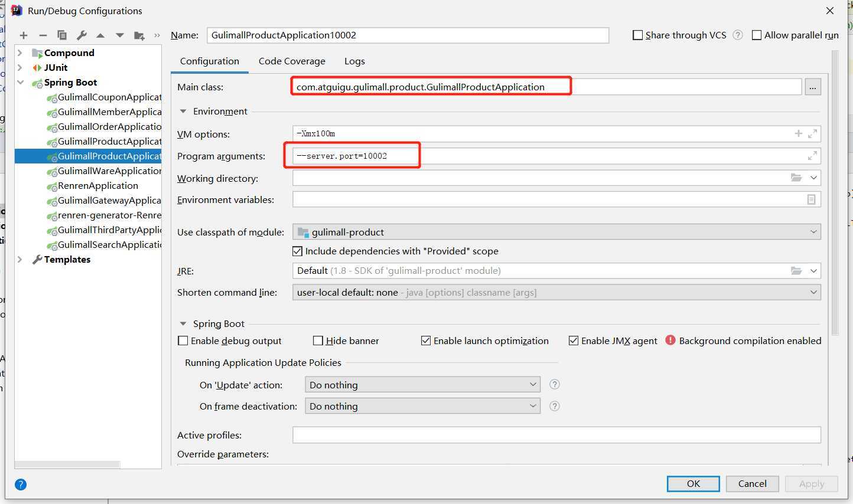Open dialog help with the blue question mark

coord(21,485)
